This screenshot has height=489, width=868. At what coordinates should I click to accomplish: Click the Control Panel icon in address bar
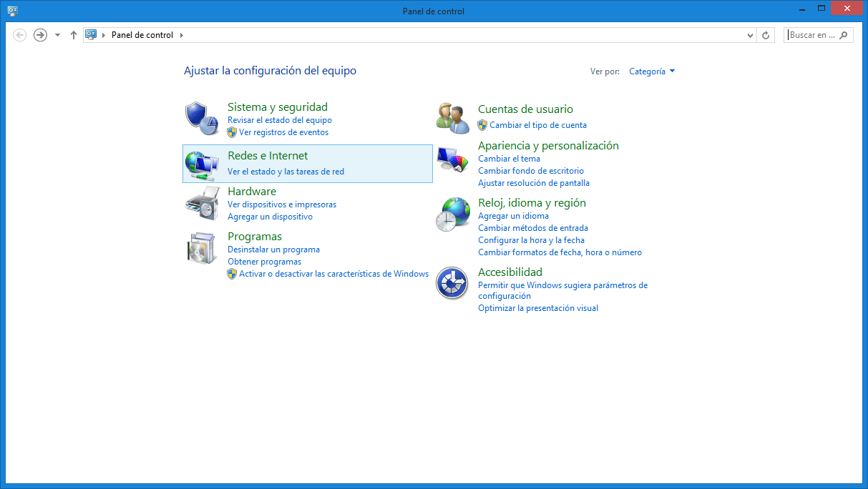coord(91,35)
